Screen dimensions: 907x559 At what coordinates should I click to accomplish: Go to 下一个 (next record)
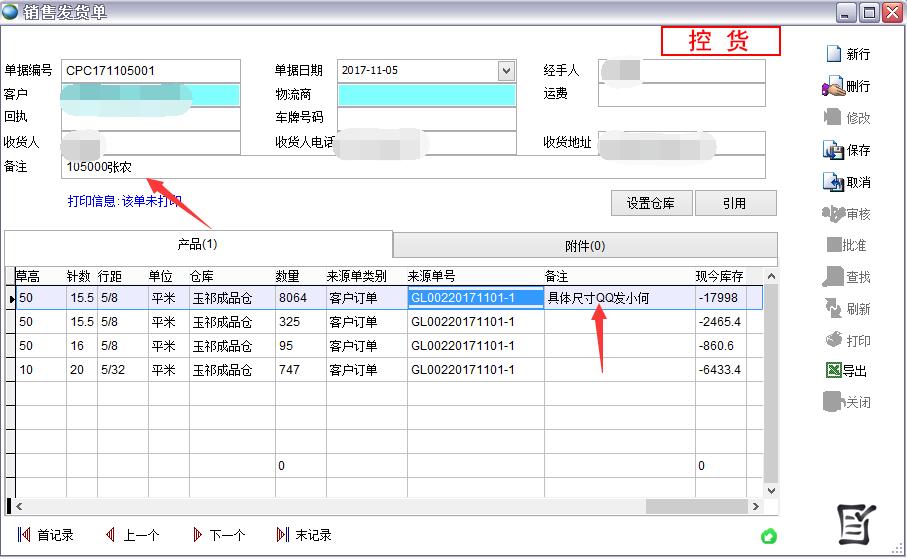(x=219, y=535)
